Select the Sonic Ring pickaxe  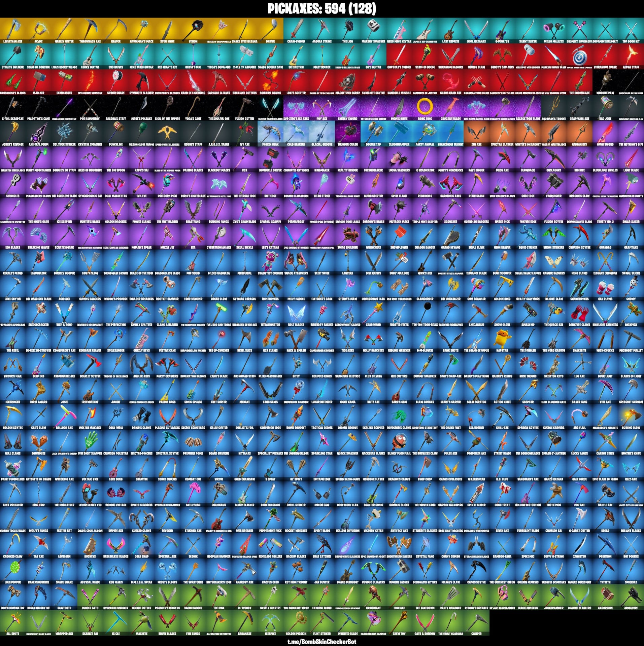tap(425, 108)
